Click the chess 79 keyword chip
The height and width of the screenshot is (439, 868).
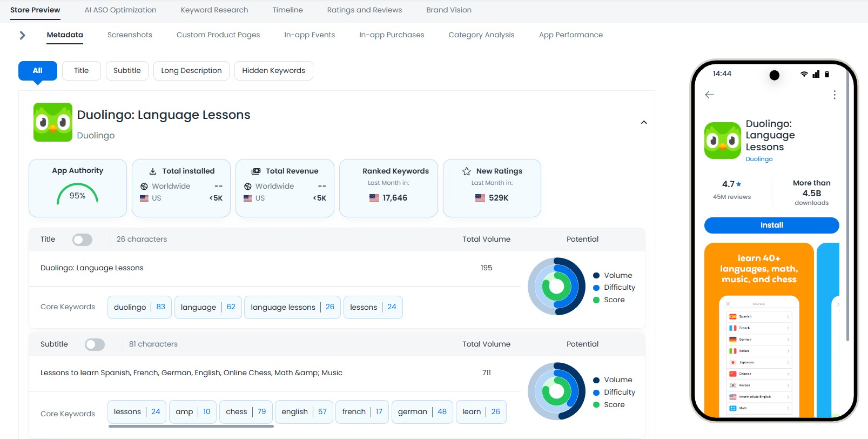click(x=246, y=412)
